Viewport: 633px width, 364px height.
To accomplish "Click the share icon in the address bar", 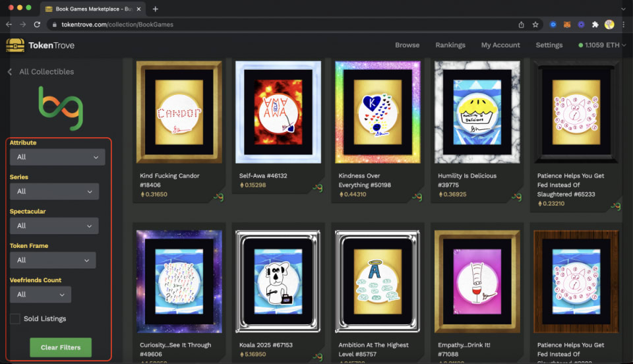I will pos(522,24).
